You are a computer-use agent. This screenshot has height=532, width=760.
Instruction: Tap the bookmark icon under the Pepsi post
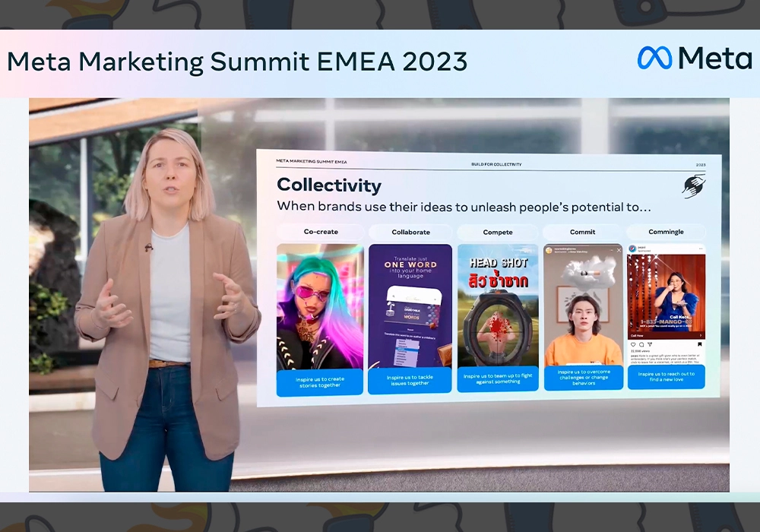tap(700, 344)
